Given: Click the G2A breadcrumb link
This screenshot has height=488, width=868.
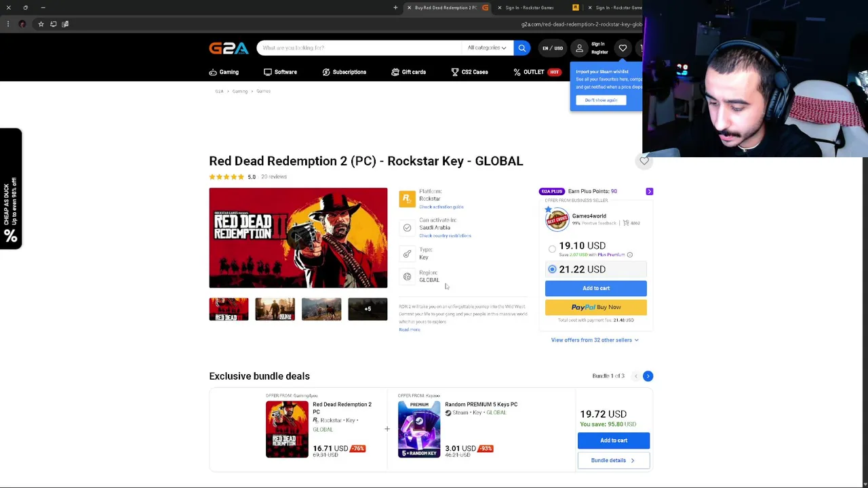Looking at the screenshot, I should point(219,91).
